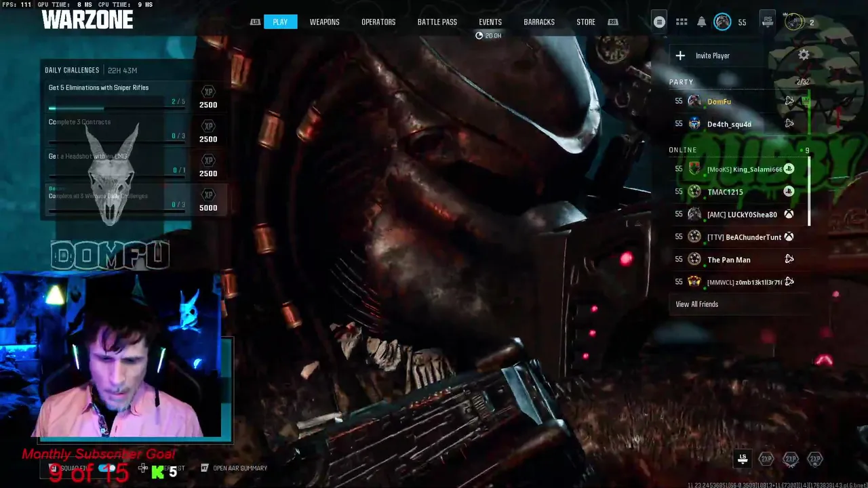This screenshot has height=488, width=868.
Task: Click Battle.net platform icon on De4th_squ4d row
Action: (x=789, y=123)
